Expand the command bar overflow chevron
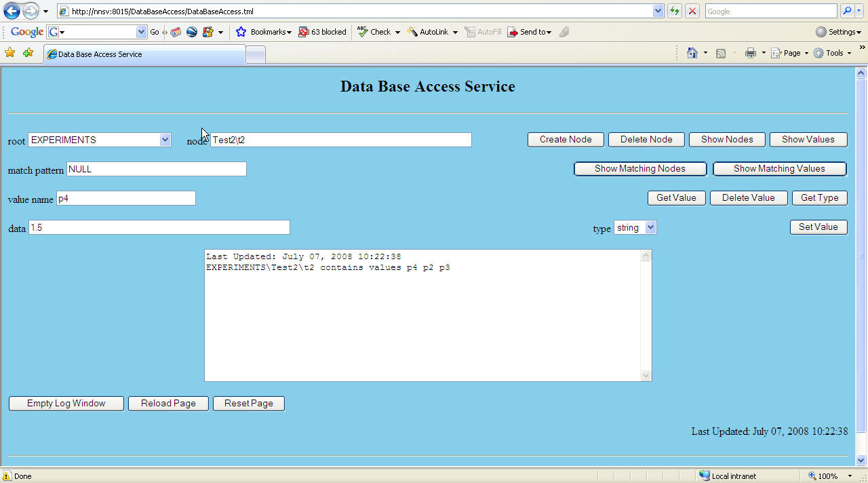 point(863,47)
